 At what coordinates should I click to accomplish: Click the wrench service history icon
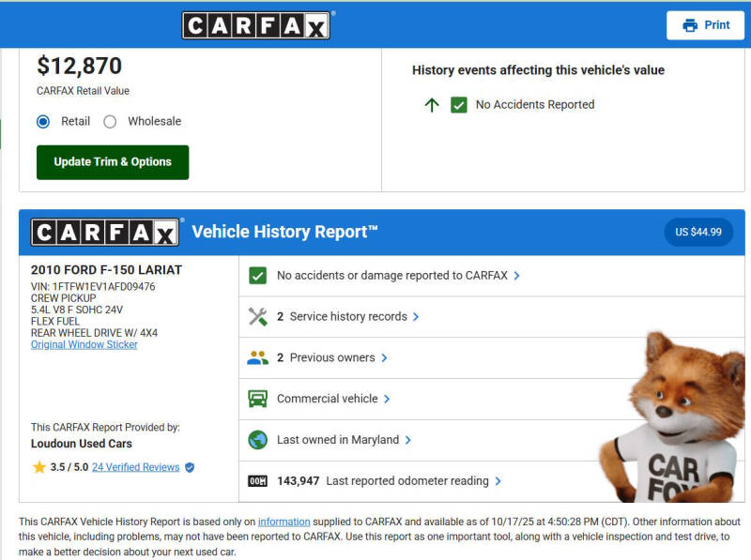pos(257,317)
